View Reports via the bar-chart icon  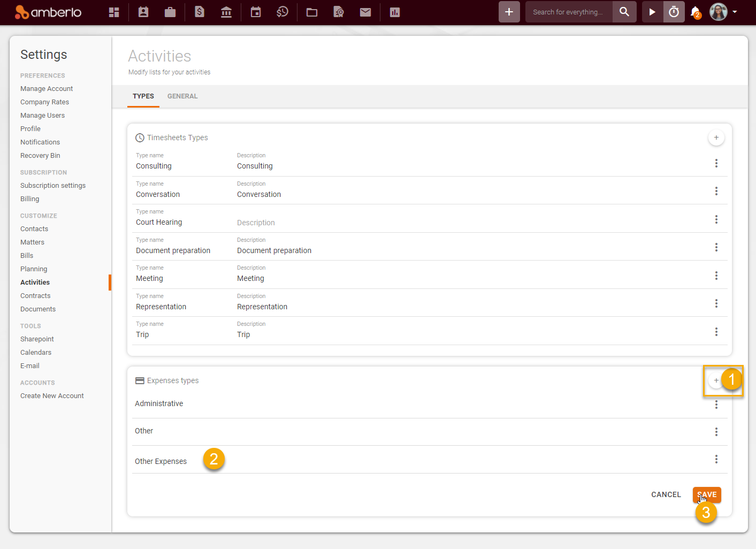pos(394,12)
